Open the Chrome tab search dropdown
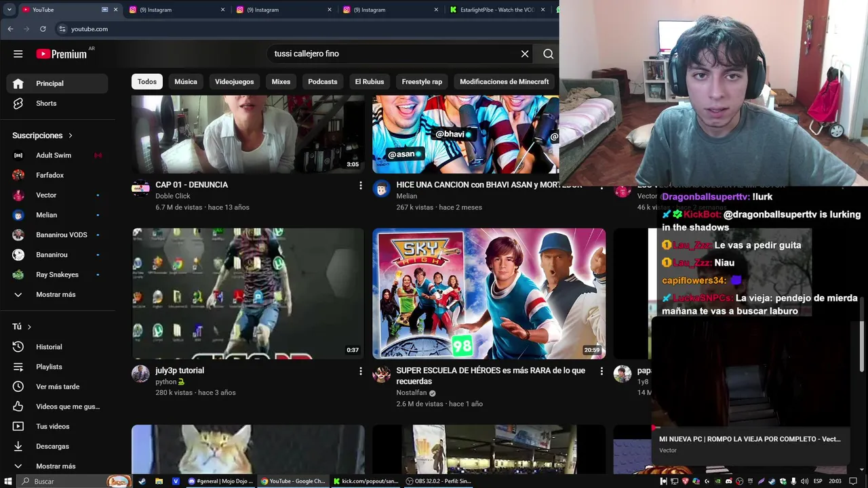The height and width of the screenshot is (488, 868). pyautogui.click(x=9, y=9)
